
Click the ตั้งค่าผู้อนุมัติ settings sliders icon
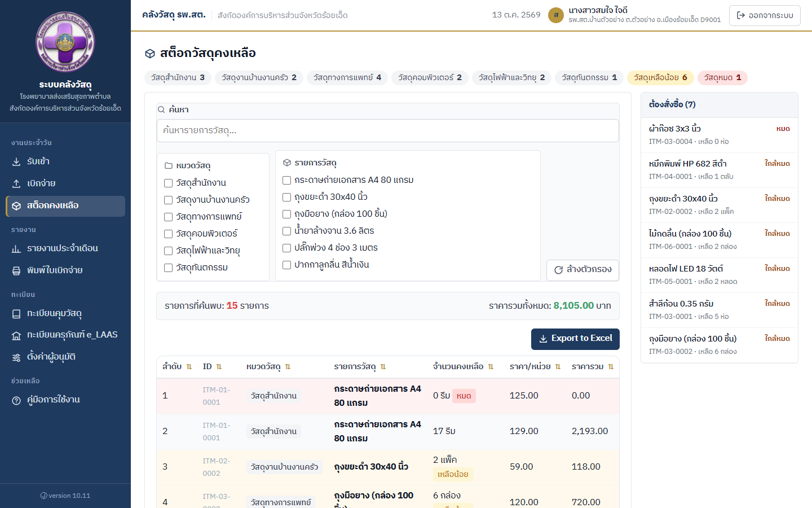16,357
